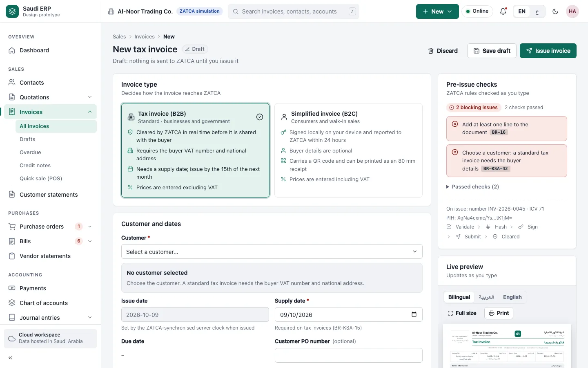This screenshot has width=588, height=368.
Task: Collapse the Invoices submenu chevron
Action: (90, 112)
